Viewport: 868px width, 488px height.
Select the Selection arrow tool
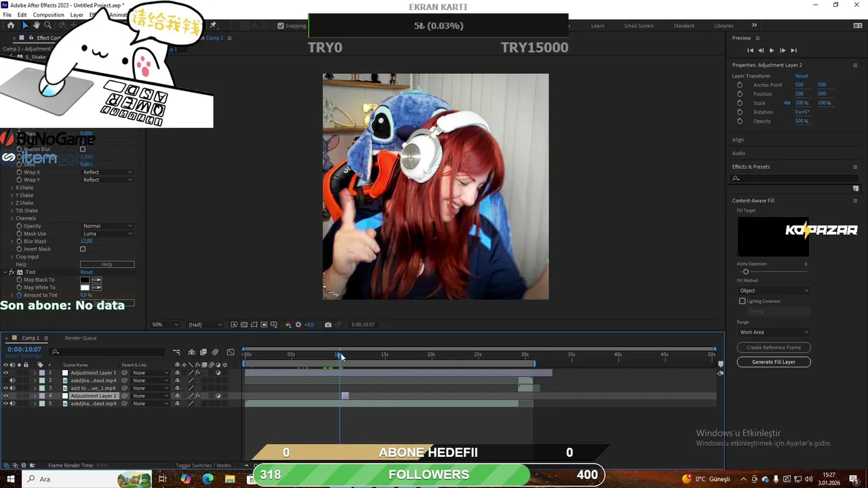25,26
